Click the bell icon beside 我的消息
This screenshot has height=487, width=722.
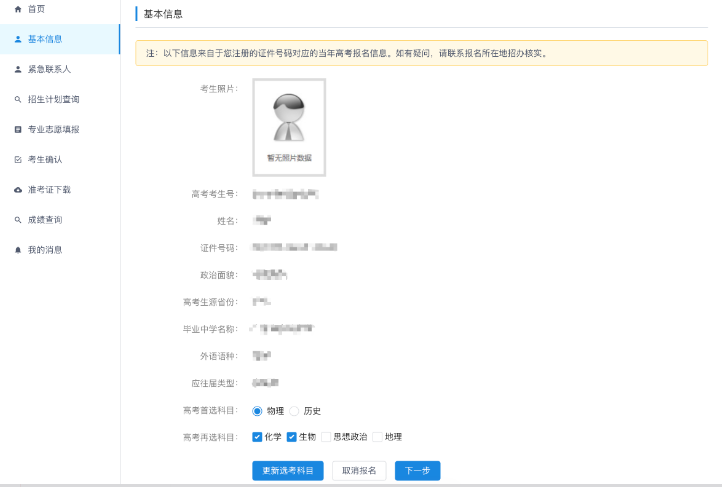coord(18,249)
